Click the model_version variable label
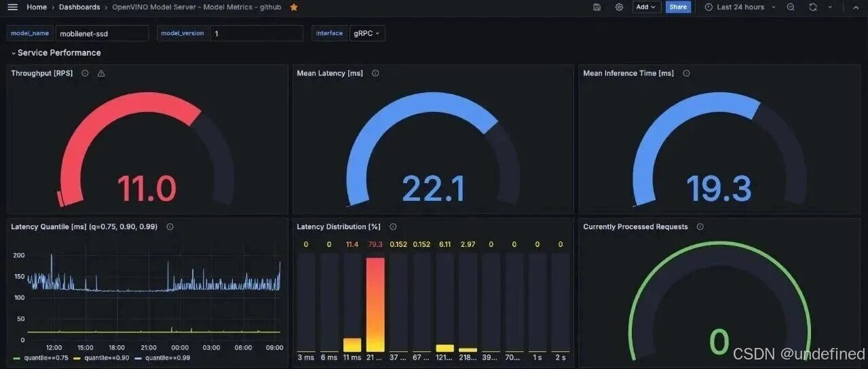 click(183, 33)
